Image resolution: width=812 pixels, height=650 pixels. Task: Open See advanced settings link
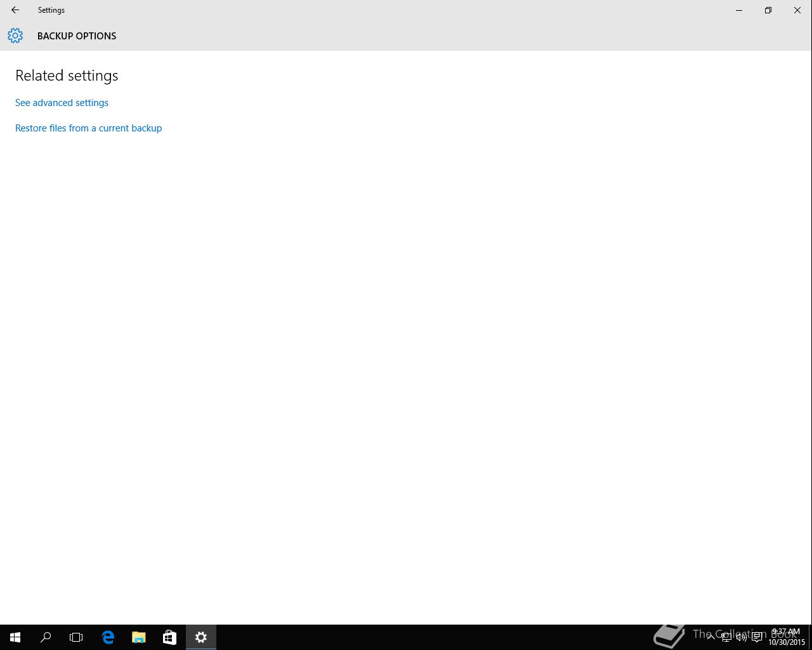point(62,103)
